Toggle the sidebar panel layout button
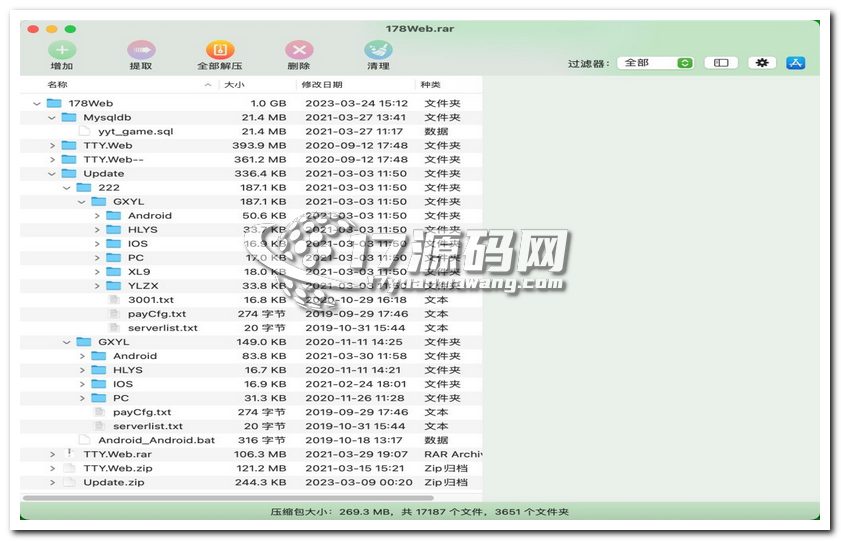 point(720,63)
